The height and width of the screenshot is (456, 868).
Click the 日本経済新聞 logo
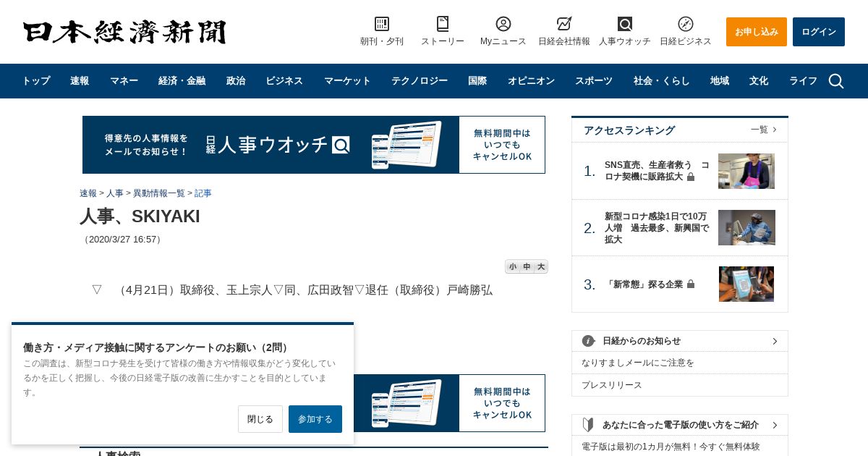pos(124,32)
